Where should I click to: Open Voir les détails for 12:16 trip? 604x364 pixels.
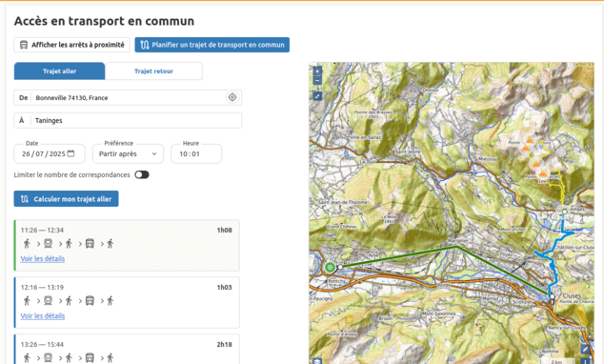[42, 315]
